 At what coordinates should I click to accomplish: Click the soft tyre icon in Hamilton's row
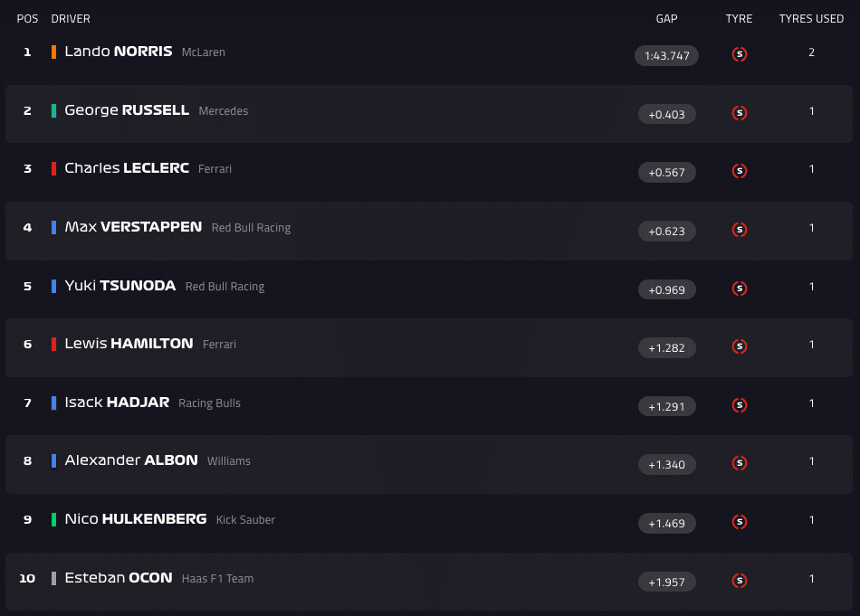pyautogui.click(x=740, y=346)
